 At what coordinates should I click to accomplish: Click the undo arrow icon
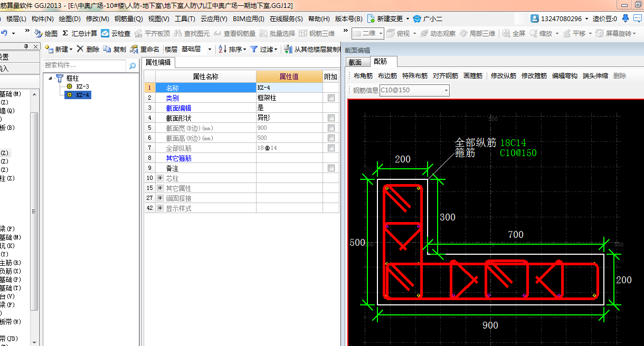pos(4,33)
